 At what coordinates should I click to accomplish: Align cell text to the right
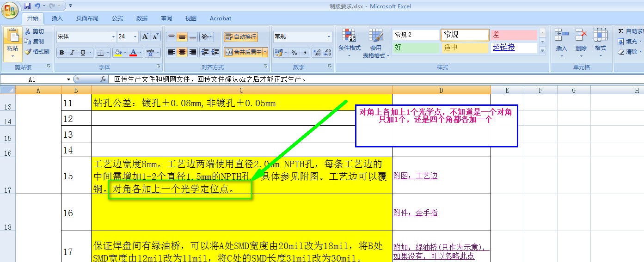click(x=193, y=52)
